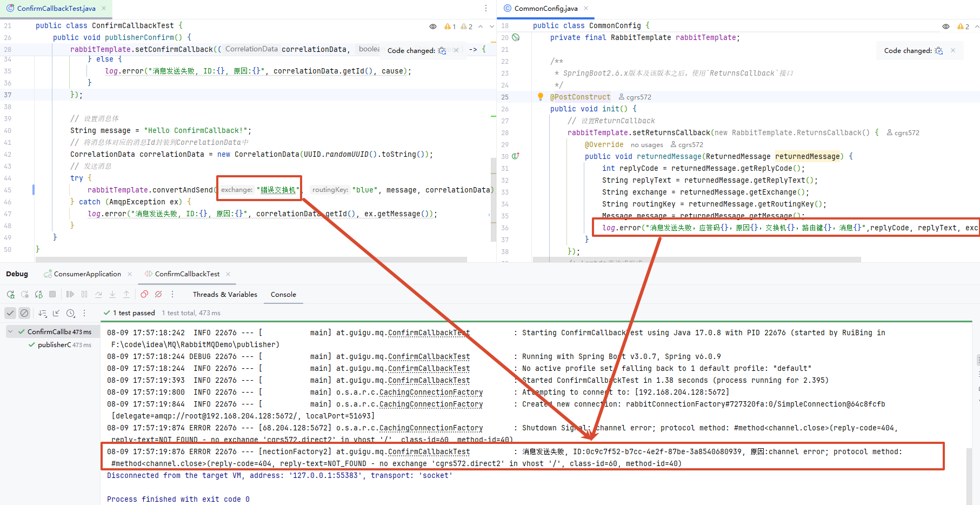980x505 pixels.
Task: Open ConfirmCallbackTest link in first log line
Action: click(x=429, y=333)
